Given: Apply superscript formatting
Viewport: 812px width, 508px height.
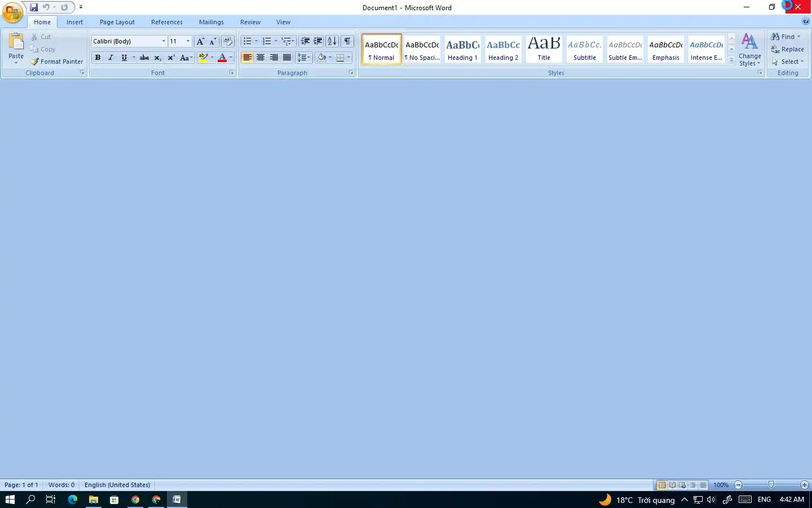Looking at the screenshot, I should click(x=171, y=58).
